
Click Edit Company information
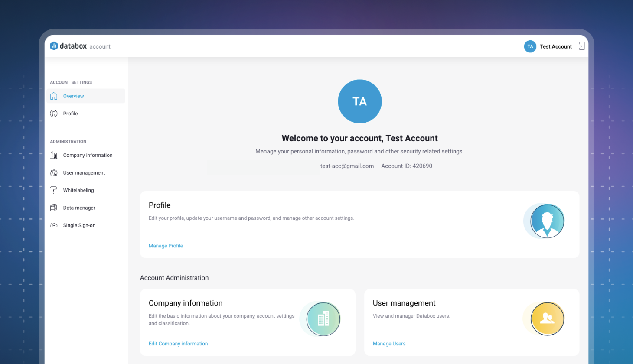coord(178,344)
